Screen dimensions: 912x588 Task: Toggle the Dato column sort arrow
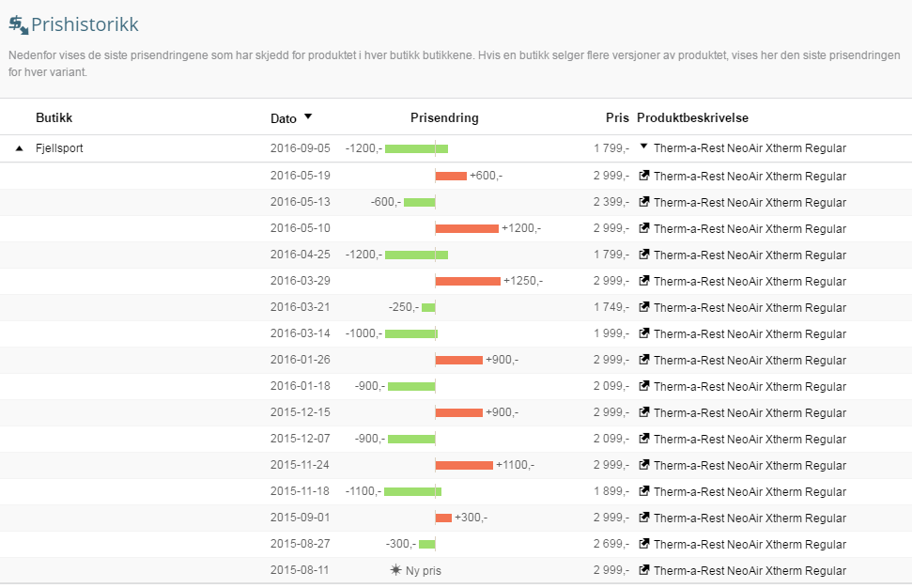tap(308, 117)
